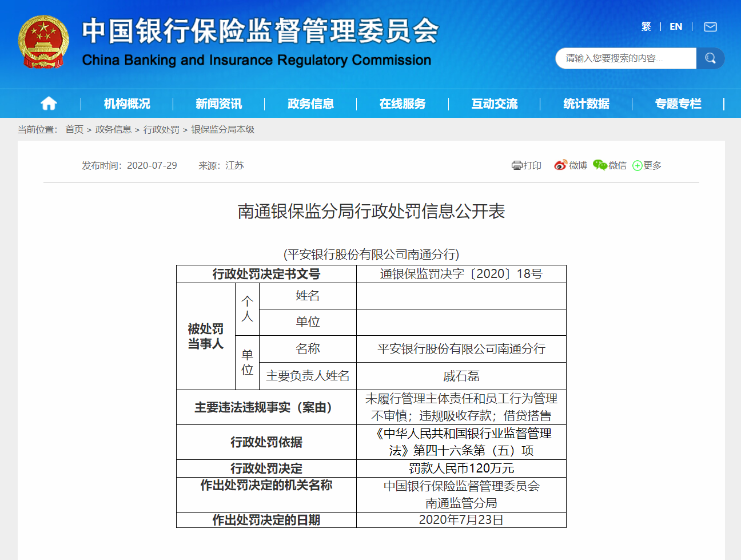Click the subtitle (平安银行股份有限公司南通分行)
This screenshot has height=560, width=741.
pyautogui.click(x=371, y=255)
